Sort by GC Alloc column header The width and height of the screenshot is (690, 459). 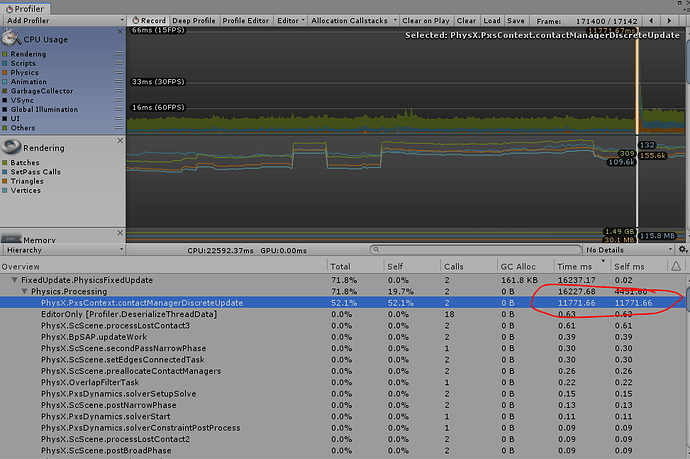[x=525, y=266]
